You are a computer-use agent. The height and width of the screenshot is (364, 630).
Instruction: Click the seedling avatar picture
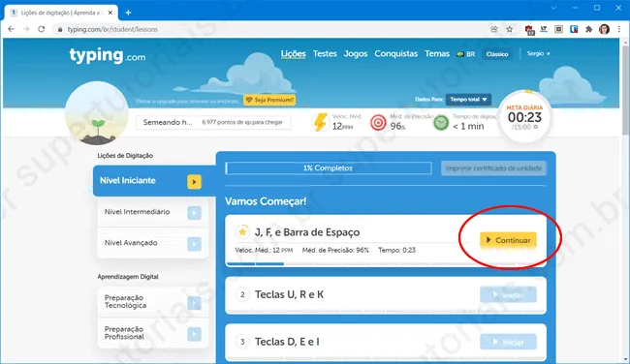[97, 113]
